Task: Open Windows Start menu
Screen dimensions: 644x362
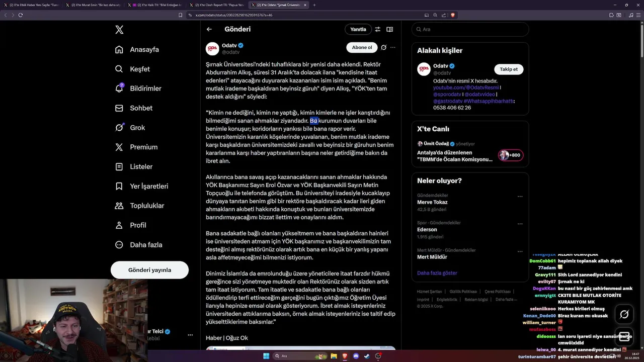Action: [x=266, y=356]
